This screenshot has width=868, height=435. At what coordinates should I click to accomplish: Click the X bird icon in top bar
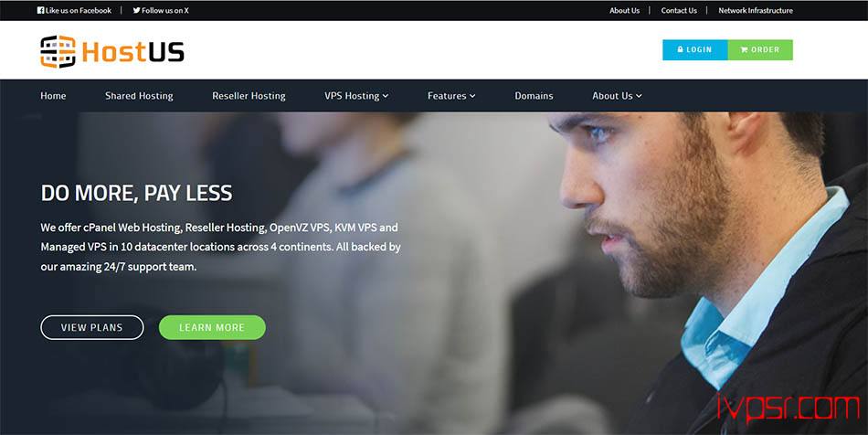[136, 10]
